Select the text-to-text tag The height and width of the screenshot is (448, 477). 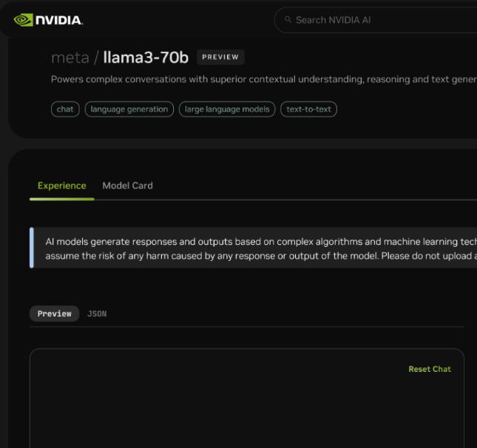(308, 109)
